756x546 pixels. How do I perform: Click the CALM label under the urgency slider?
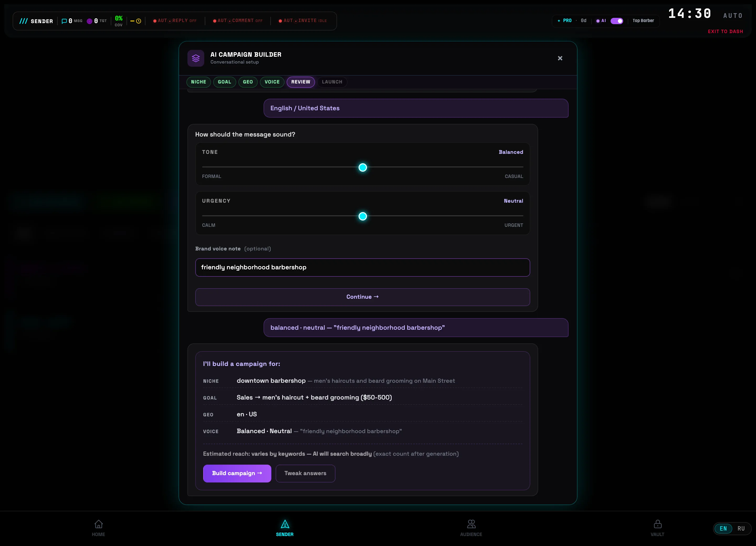[x=208, y=225]
